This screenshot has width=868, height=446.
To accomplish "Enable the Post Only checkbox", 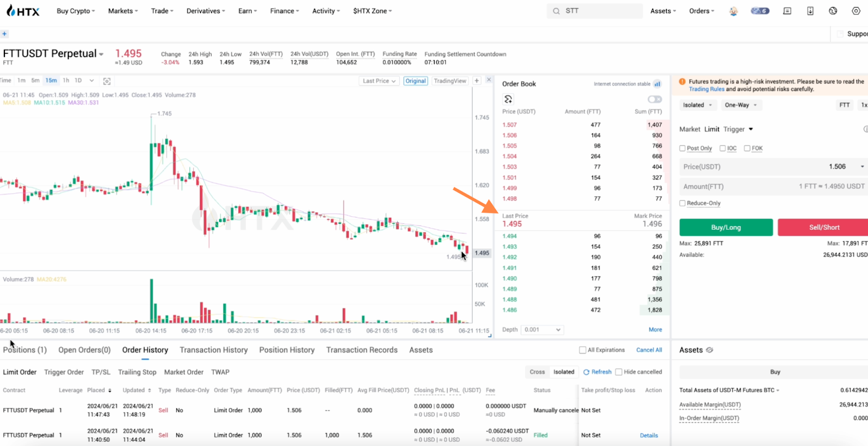I will point(682,148).
